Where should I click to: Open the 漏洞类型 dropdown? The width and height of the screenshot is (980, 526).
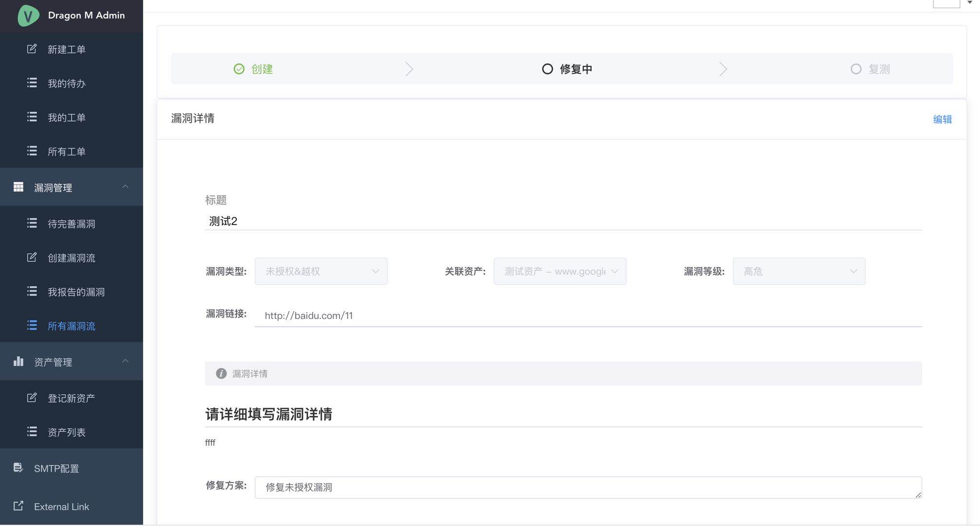point(321,271)
